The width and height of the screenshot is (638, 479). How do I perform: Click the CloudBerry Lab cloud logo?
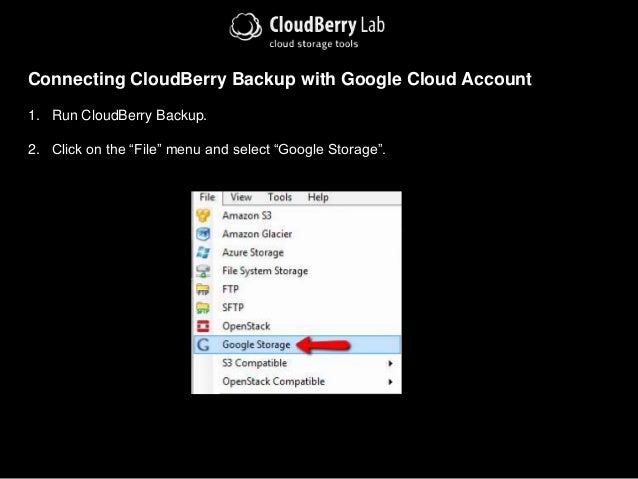245,27
